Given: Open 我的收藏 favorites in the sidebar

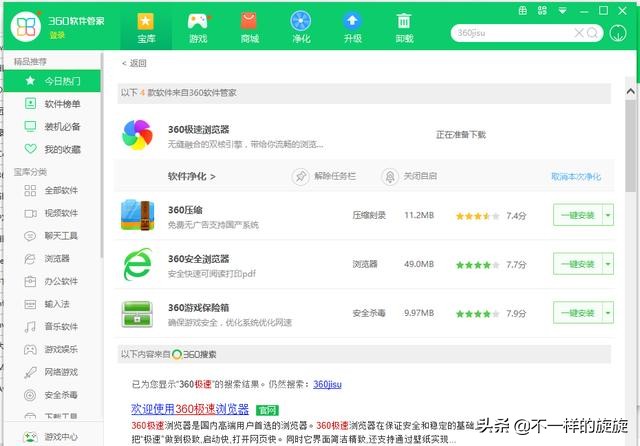Looking at the screenshot, I should [x=52, y=149].
